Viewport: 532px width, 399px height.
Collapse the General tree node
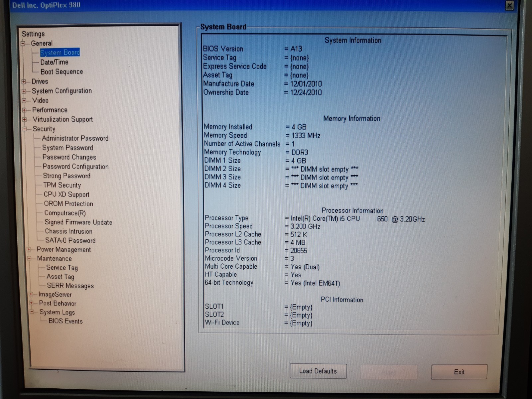click(23, 44)
